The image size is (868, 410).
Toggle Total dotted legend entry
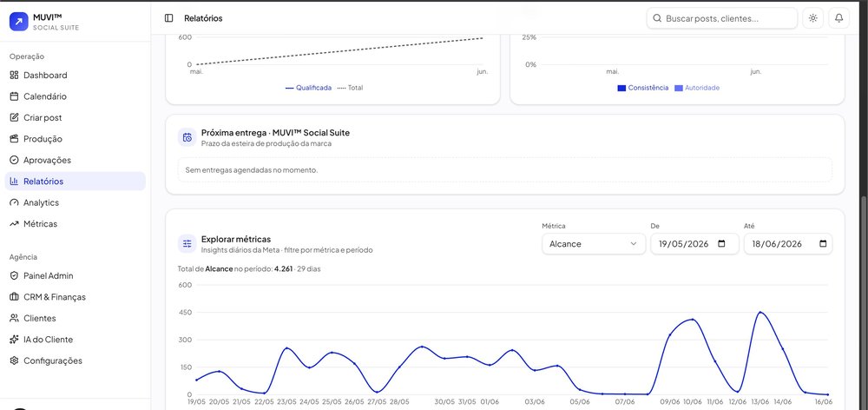point(350,88)
